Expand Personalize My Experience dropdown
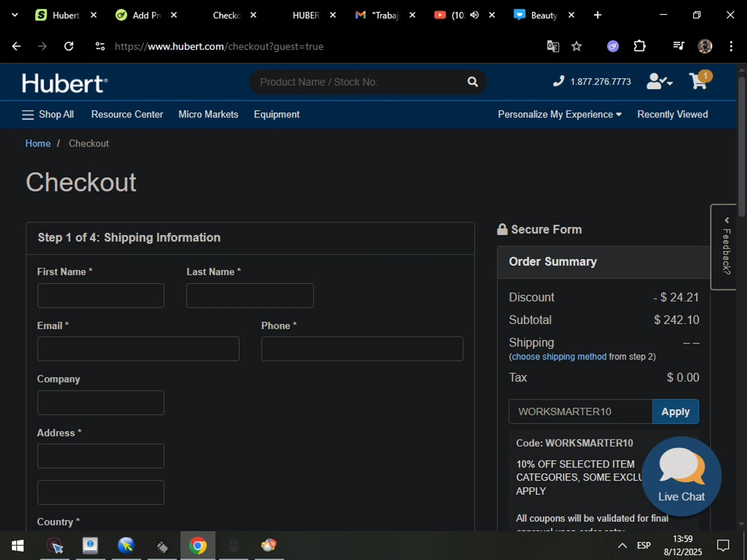This screenshot has height=560, width=747. point(560,114)
